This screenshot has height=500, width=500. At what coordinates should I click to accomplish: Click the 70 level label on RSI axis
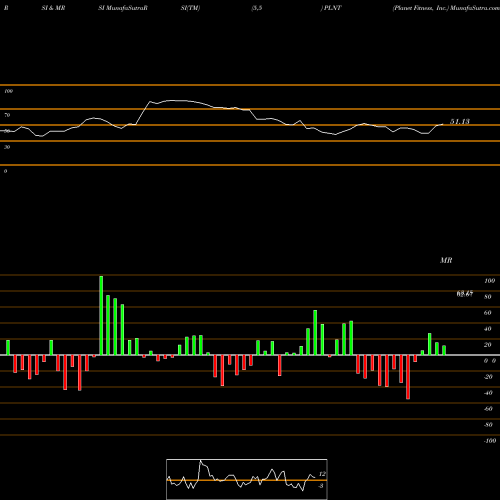click(7, 115)
